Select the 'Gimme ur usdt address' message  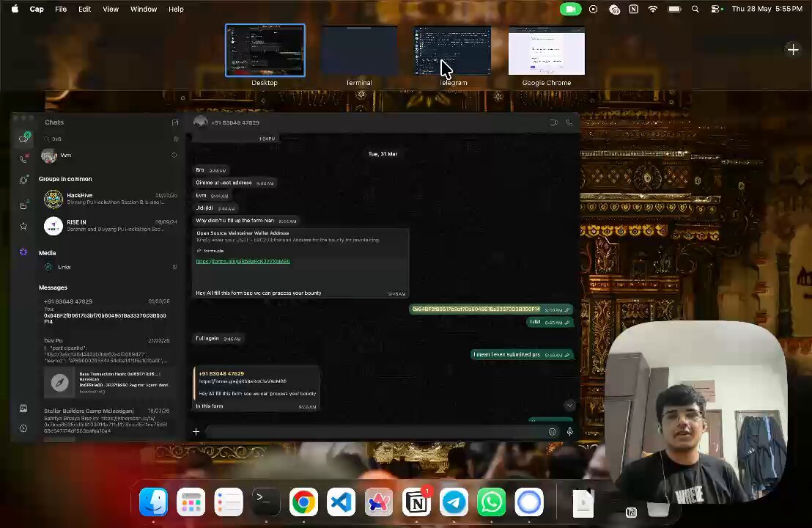(235, 183)
